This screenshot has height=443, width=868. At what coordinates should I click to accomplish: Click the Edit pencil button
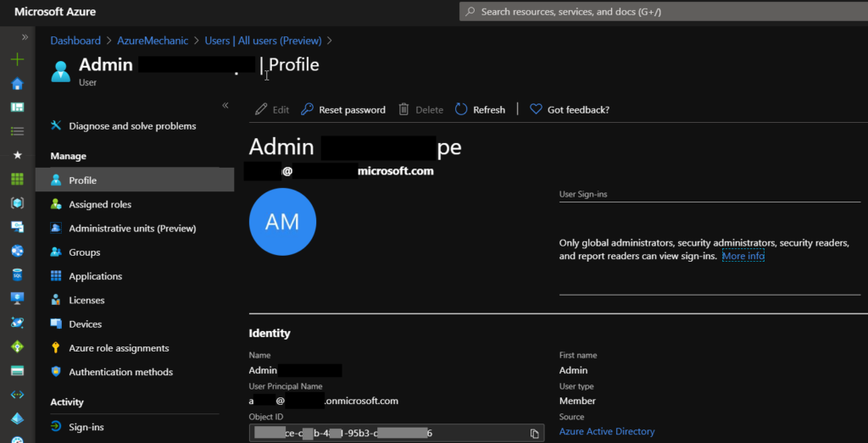(x=272, y=109)
